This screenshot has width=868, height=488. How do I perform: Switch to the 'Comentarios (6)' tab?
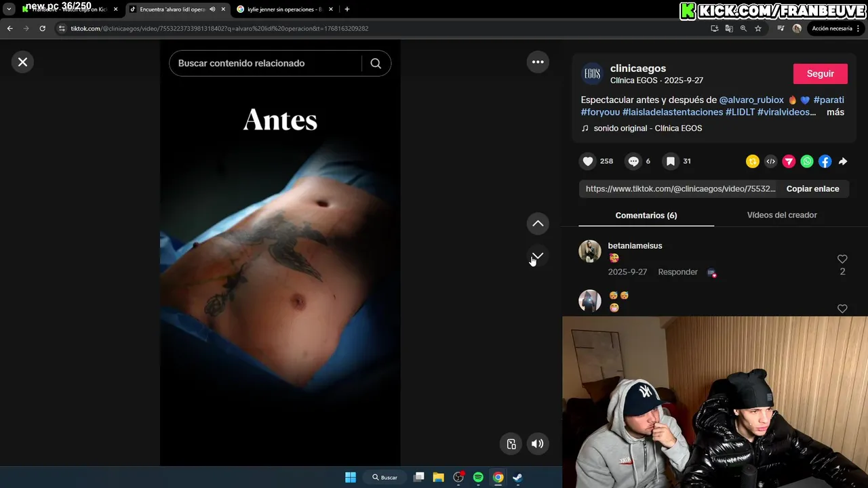[646, 216]
